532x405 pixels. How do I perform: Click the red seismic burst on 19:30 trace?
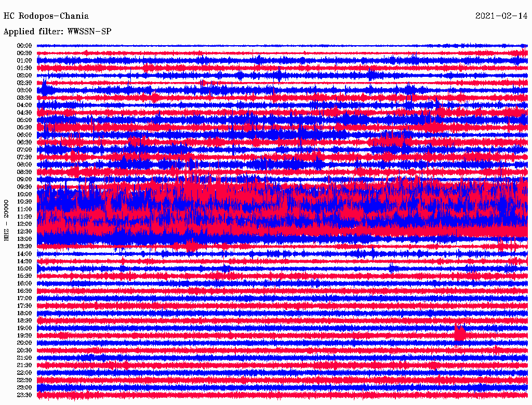[x=460, y=333]
